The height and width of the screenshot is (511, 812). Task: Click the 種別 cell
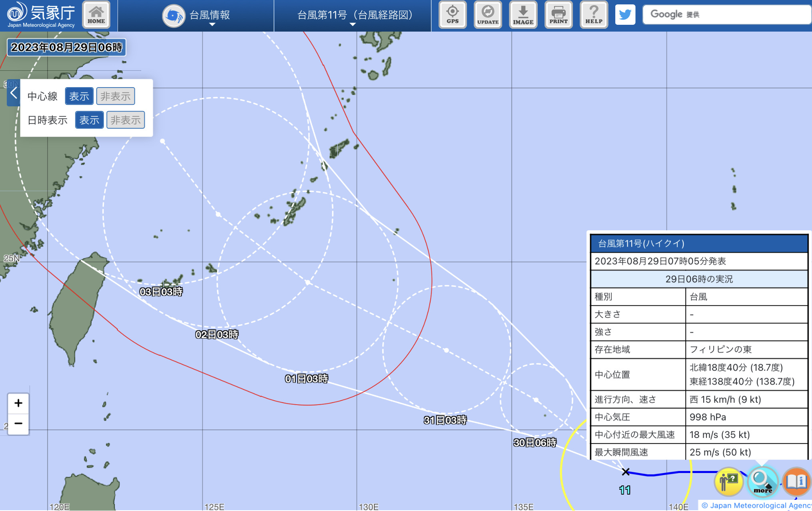coord(638,297)
